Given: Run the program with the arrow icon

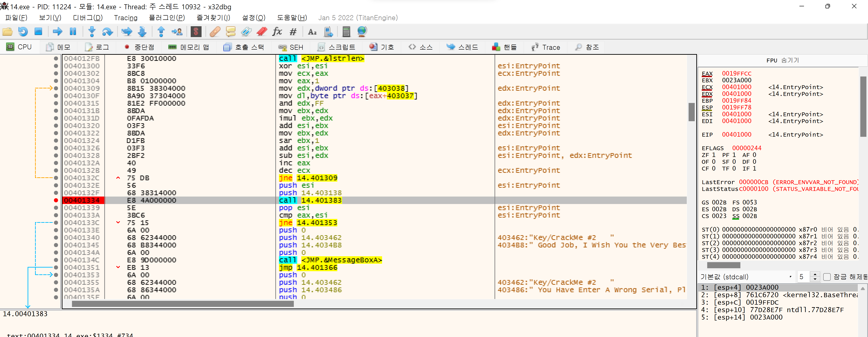Looking at the screenshot, I should [x=58, y=32].
